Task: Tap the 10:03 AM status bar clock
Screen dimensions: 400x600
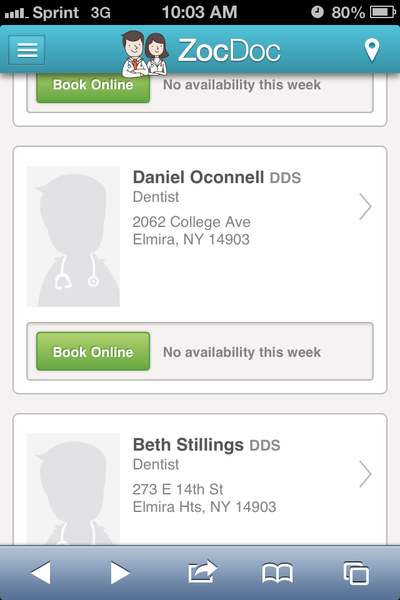Action: 199,12
